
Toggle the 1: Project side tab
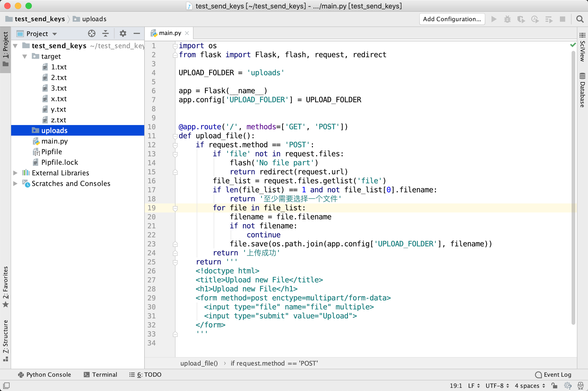(5, 50)
